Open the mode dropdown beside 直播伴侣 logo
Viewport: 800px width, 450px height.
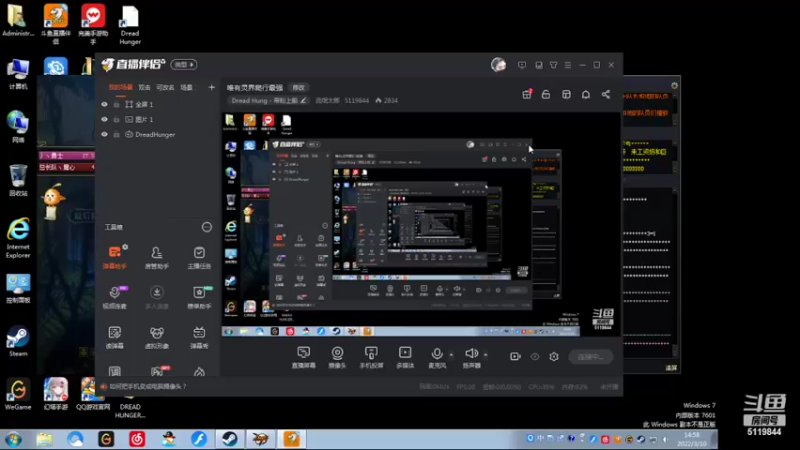[x=184, y=65]
